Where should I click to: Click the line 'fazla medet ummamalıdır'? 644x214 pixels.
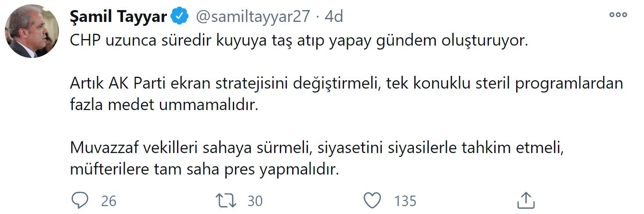click(x=163, y=105)
